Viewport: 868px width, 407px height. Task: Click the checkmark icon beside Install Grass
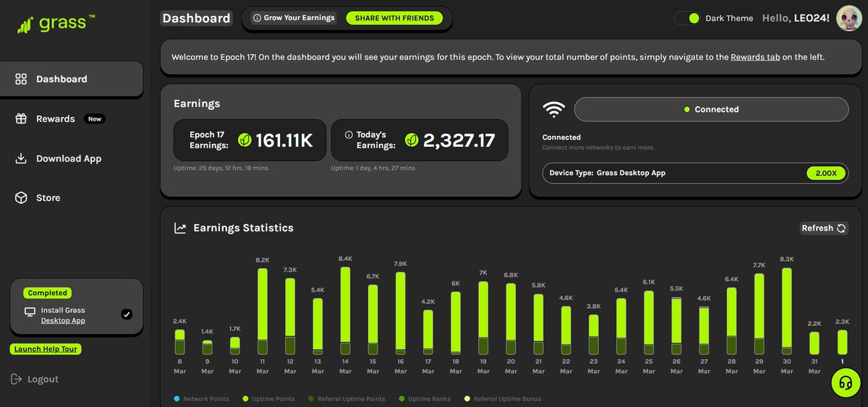tap(127, 314)
